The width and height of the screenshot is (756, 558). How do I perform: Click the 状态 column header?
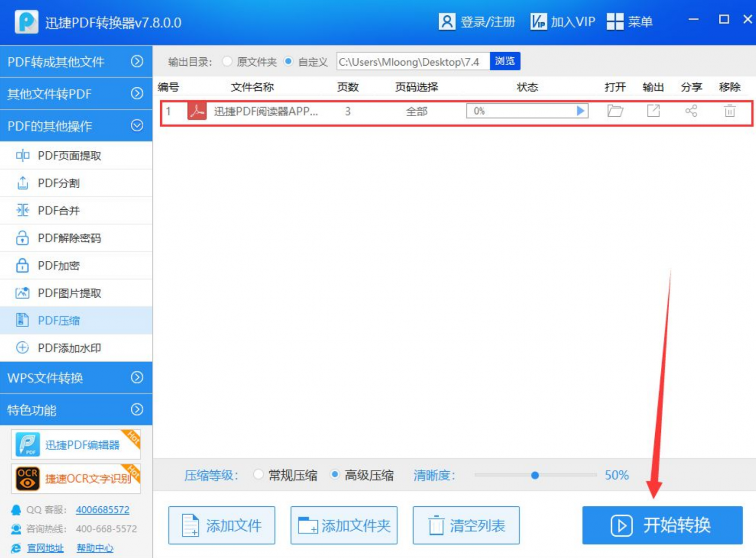(527, 87)
